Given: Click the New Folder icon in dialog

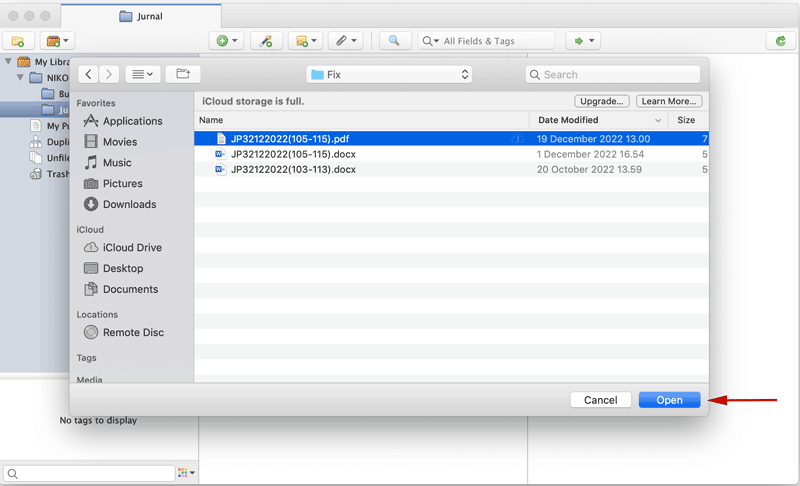Looking at the screenshot, I should 183,74.
